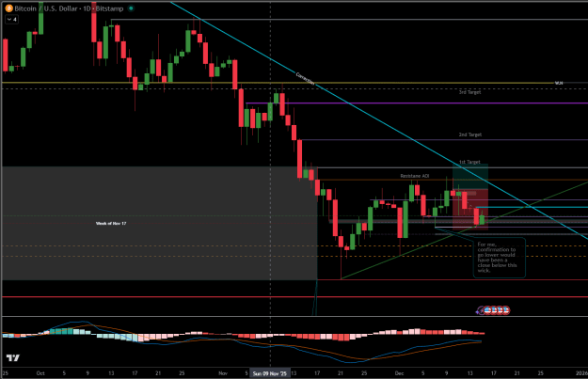This screenshot has width=588, height=379.
Task: Click 'Nov' on the time axis
Action: (x=223, y=373)
